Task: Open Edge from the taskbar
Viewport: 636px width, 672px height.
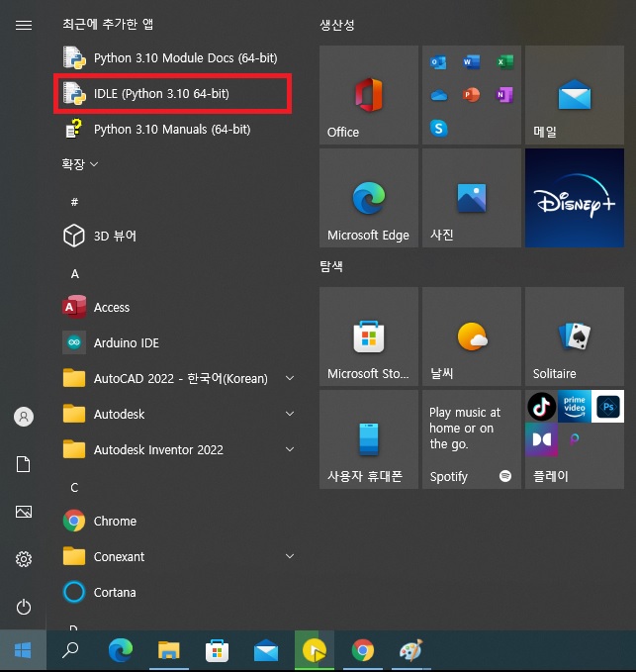Action: pos(121,650)
